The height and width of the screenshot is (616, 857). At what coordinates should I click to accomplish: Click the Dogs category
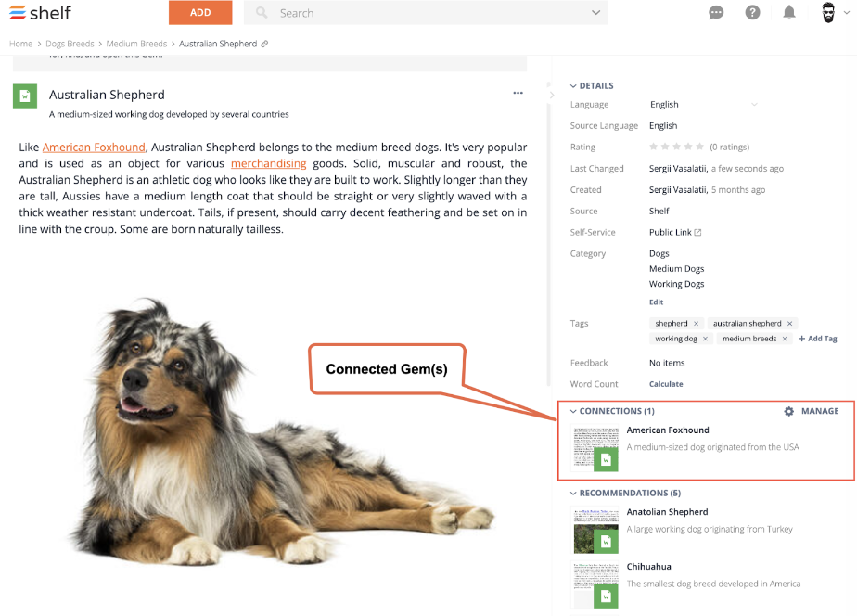[x=659, y=253]
